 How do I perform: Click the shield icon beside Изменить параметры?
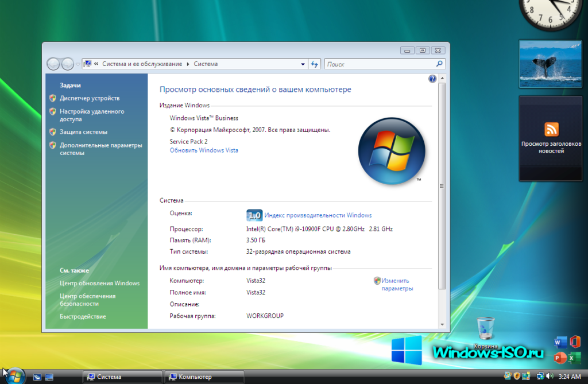377,281
